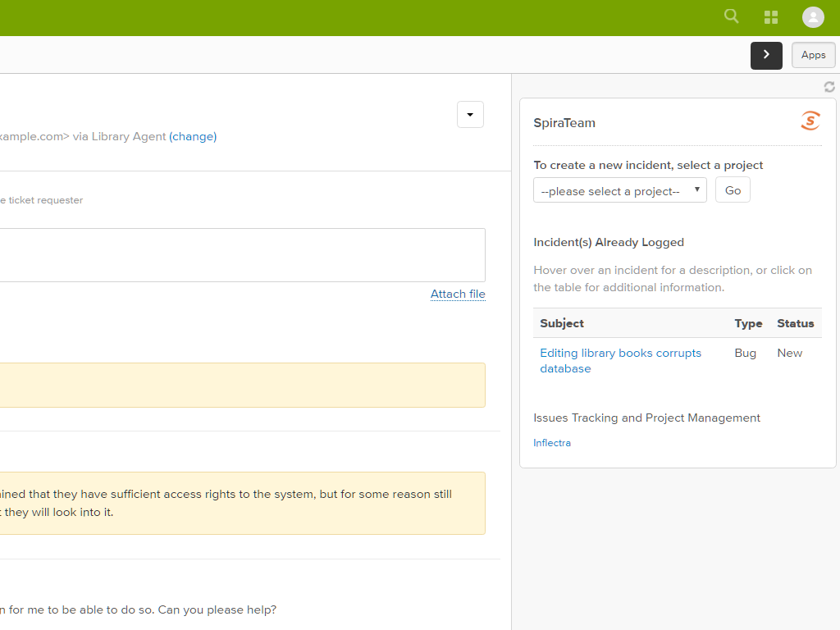Open the user profile avatar
Image resolution: width=840 pixels, height=630 pixels.
point(813,17)
